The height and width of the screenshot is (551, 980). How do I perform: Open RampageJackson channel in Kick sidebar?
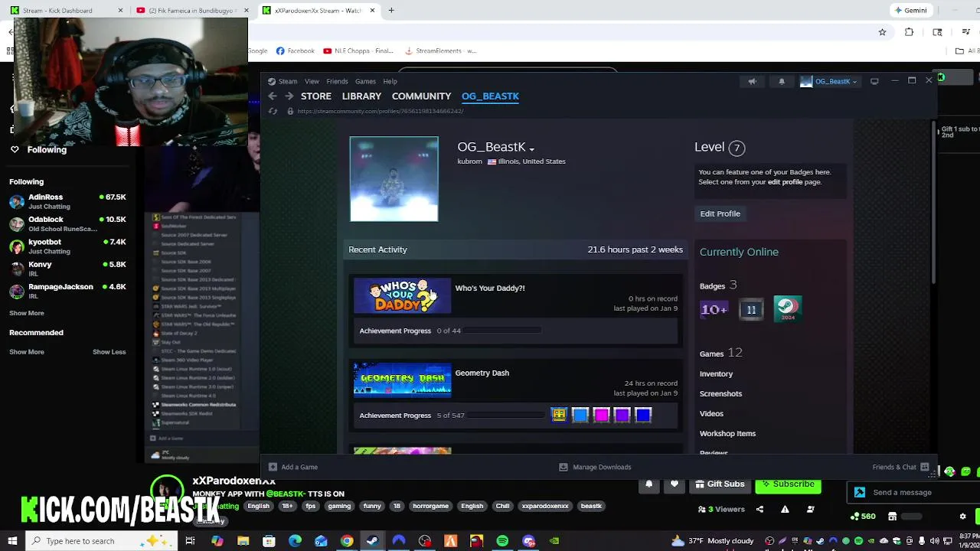click(67, 291)
